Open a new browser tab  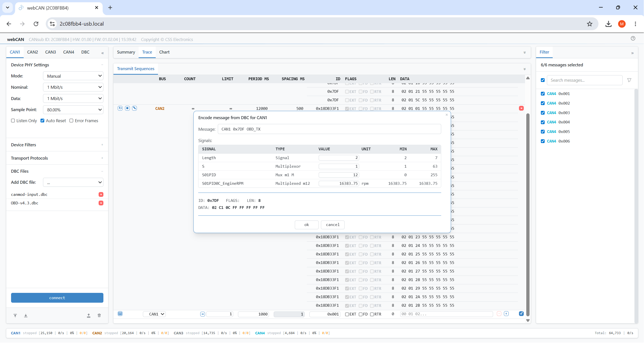coord(110,8)
